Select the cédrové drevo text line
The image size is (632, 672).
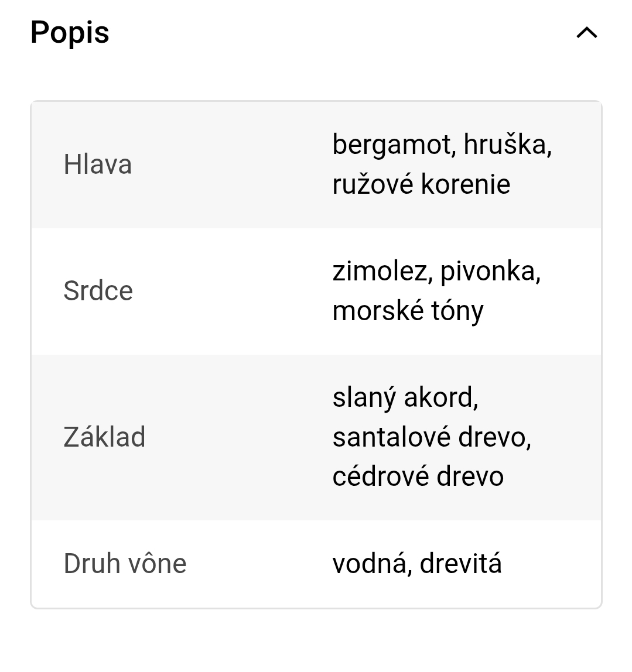pyautogui.click(x=418, y=476)
